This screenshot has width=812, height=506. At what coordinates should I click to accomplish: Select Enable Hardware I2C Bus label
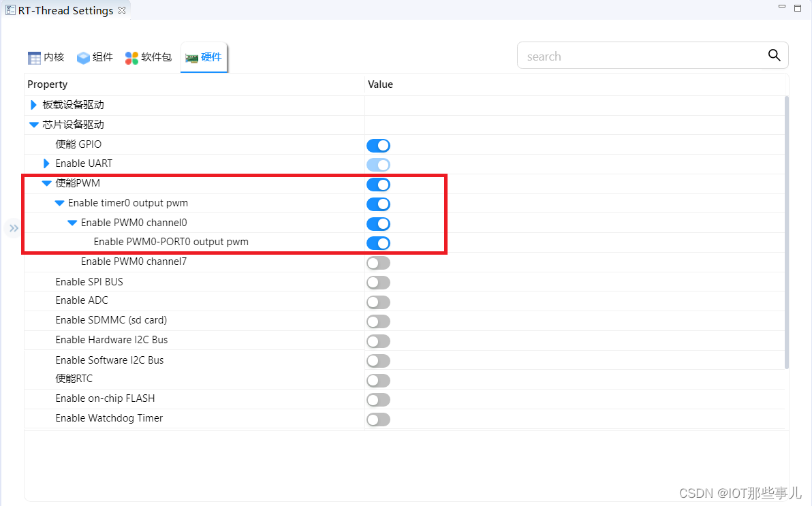click(x=111, y=340)
